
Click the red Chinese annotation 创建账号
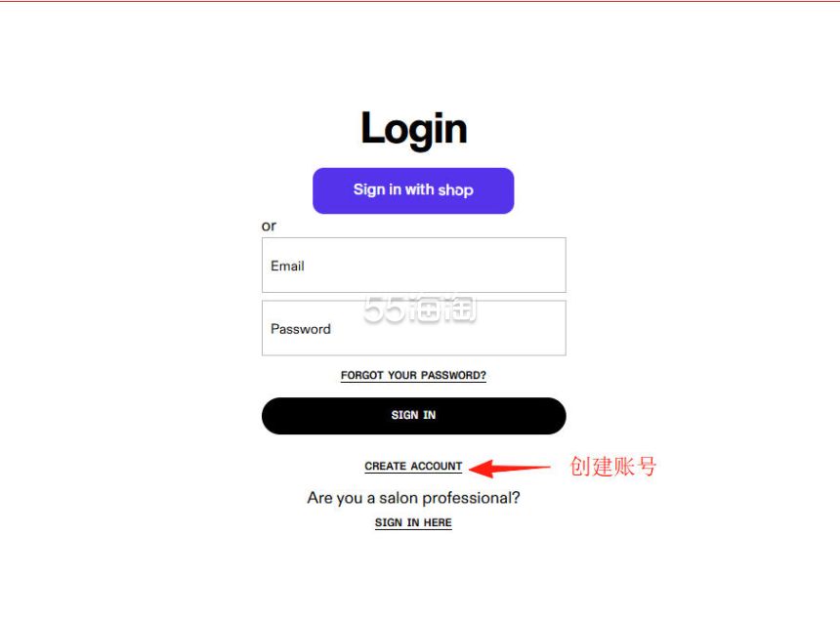612,467
